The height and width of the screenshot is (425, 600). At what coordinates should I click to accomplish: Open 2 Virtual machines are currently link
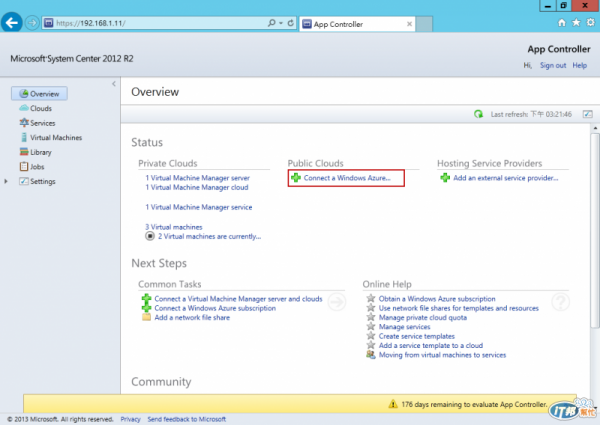click(209, 236)
